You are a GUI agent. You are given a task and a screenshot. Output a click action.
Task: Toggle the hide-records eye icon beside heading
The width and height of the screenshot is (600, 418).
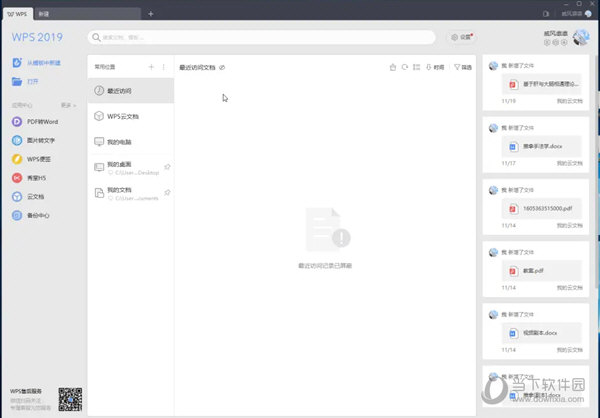(222, 68)
